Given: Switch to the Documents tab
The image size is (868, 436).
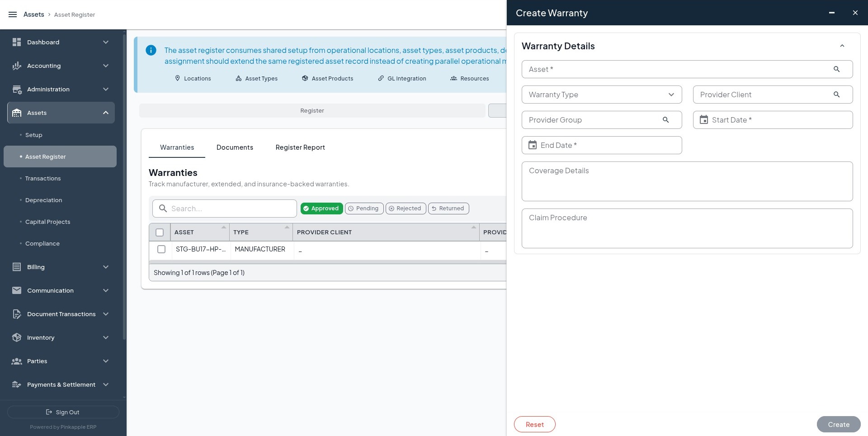Looking at the screenshot, I should pyautogui.click(x=235, y=147).
